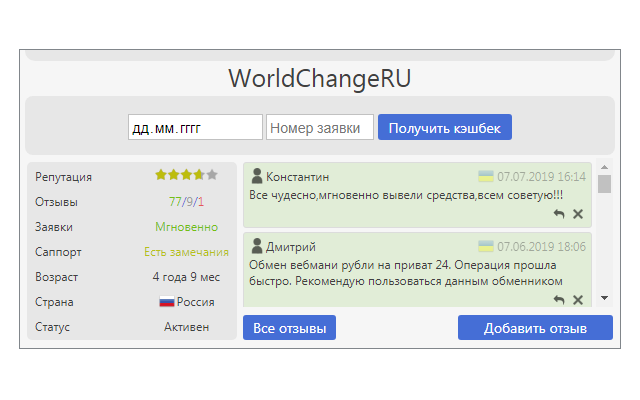This screenshot has width=640, height=400.
Task: Click the reviews scrollbar down arrow
Action: point(604,298)
